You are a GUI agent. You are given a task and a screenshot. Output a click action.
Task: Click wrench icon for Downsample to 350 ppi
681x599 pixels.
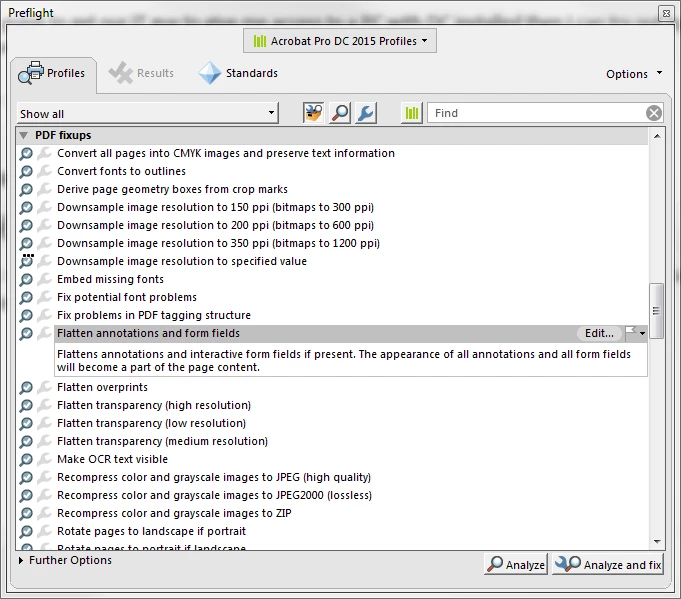[x=44, y=243]
